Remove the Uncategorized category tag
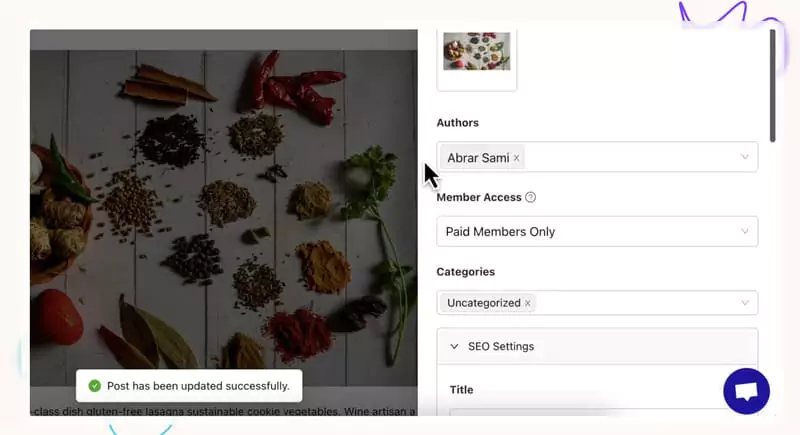 [528, 303]
